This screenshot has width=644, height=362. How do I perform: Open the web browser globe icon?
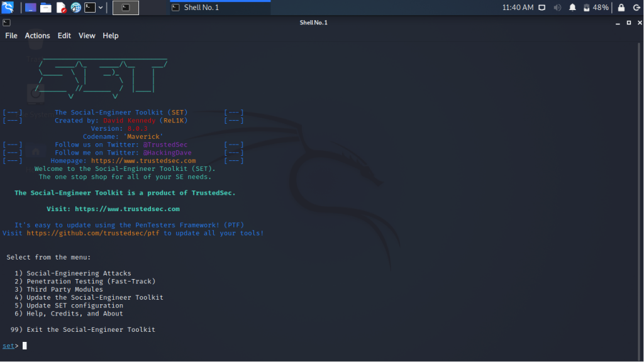[x=75, y=8]
